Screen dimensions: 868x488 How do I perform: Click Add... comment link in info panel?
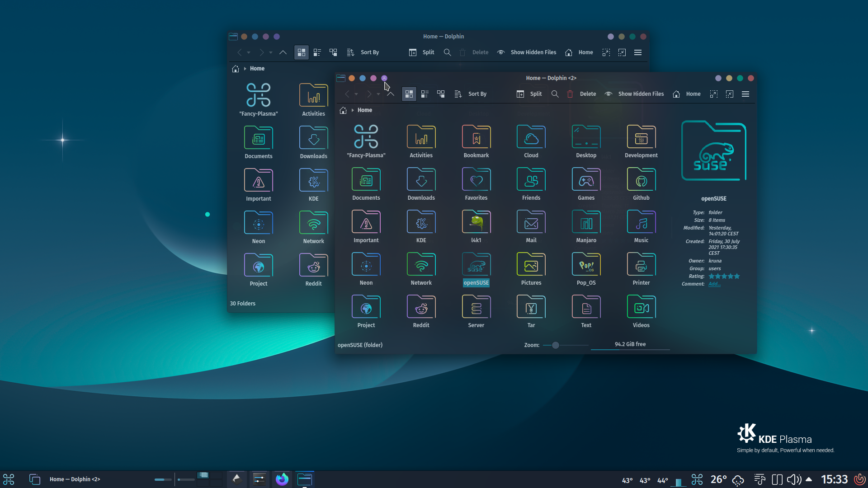[714, 284]
